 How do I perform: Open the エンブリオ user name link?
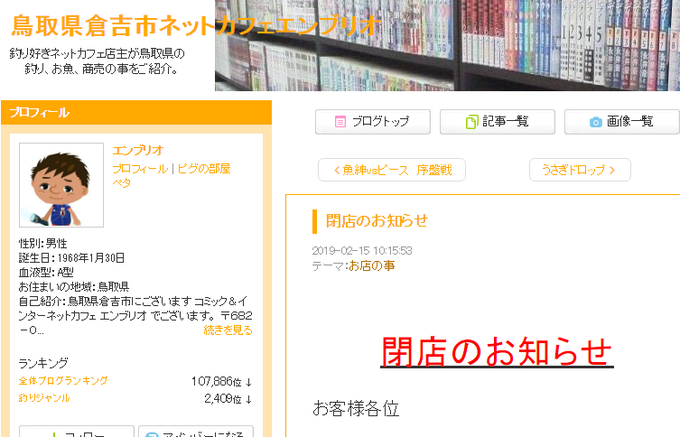[137, 150]
